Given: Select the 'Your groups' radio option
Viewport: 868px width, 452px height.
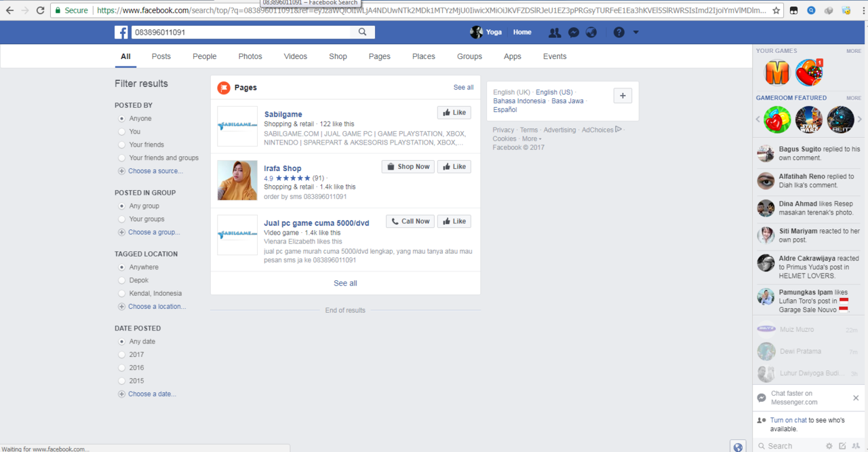Looking at the screenshot, I should pos(122,219).
